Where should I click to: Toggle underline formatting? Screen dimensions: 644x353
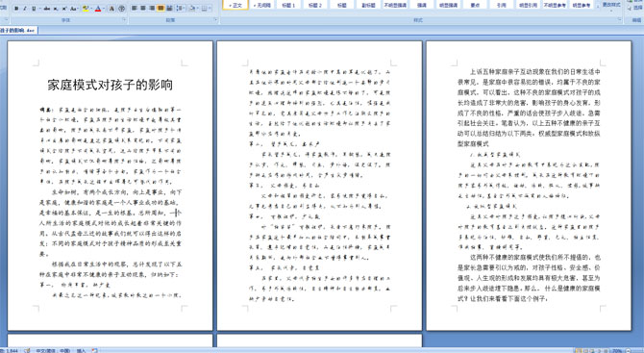click(x=34, y=9)
